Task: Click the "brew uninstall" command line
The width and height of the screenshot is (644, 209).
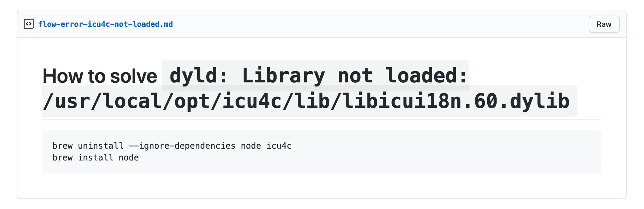Action: click(x=172, y=146)
